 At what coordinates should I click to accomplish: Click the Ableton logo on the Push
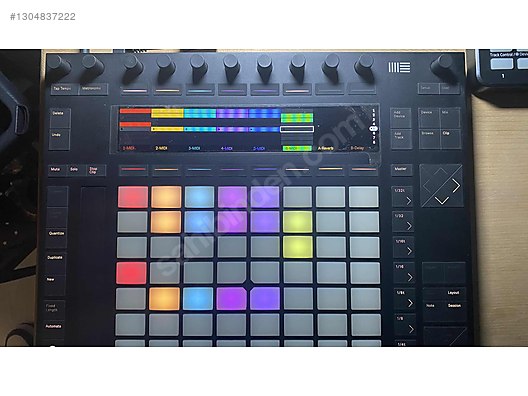[x=399, y=67]
